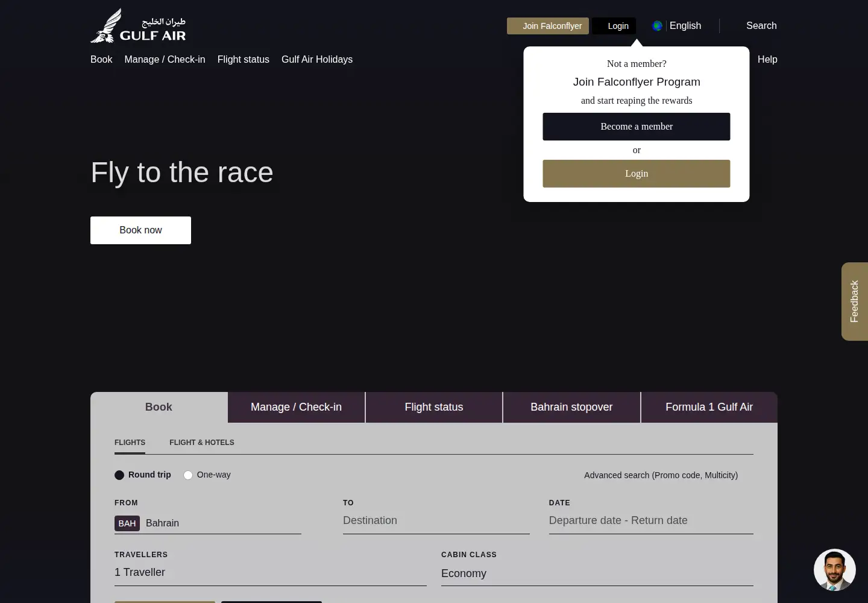868x603 pixels.
Task: Open the English language selector
Action: 685,25
